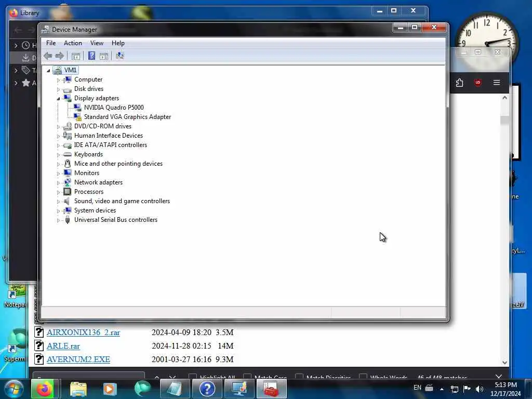Viewport: 532px width, 399px height.
Task: Toggle the Show/Hide Action Pane toolbar icon
Action: click(104, 56)
